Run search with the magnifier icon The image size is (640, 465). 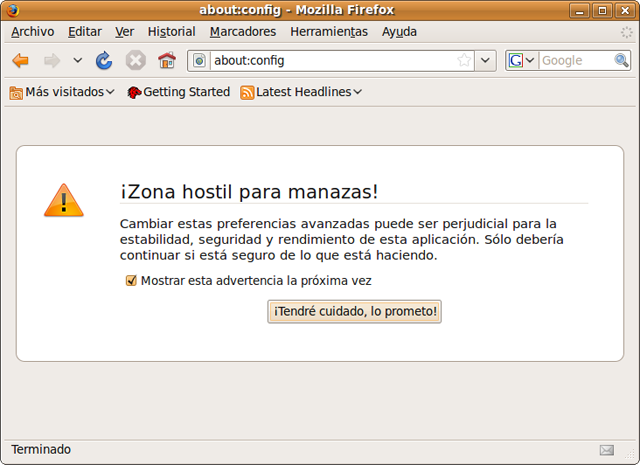(621, 61)
